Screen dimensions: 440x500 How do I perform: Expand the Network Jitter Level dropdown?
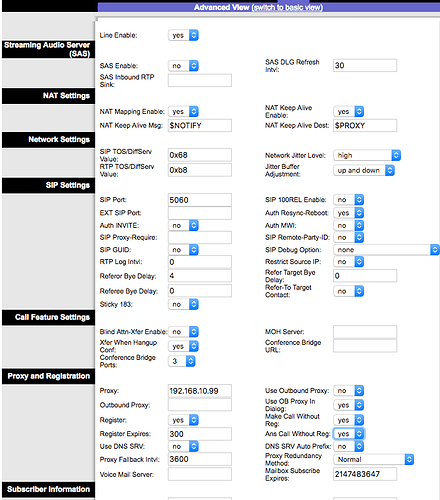pos(367,155)
